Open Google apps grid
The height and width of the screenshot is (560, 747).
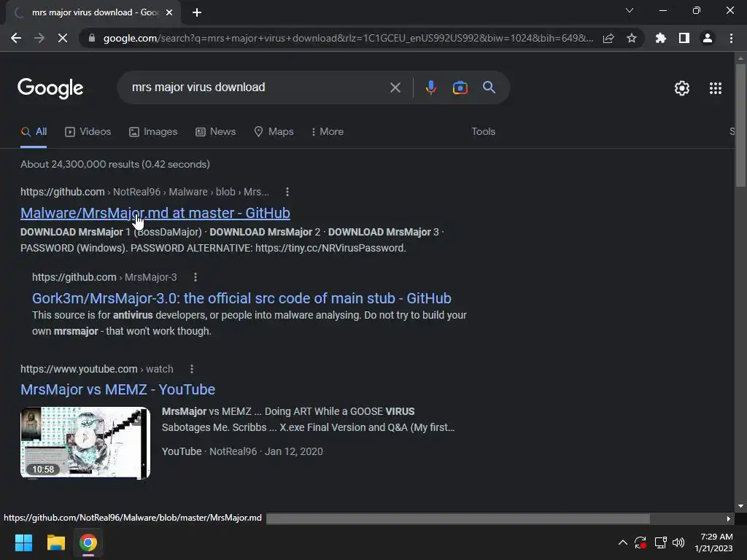coord(716,88)
